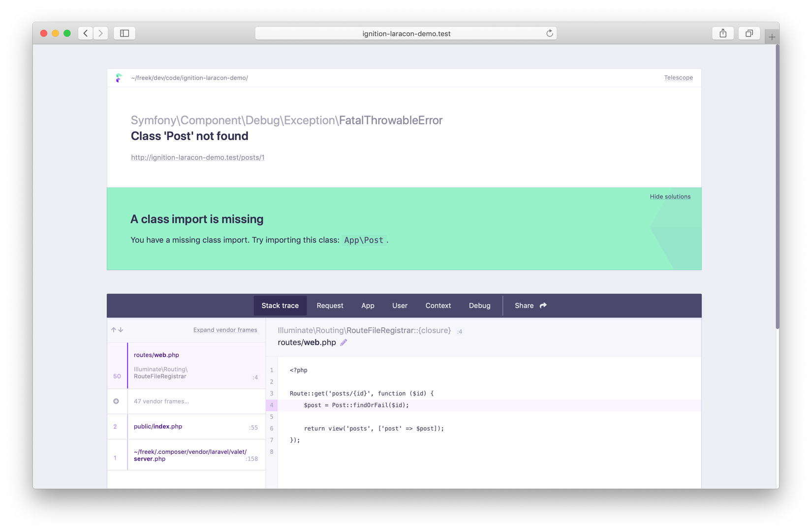Click 'A class import is missing' heading
812x532 pixels.
point(197,219)
